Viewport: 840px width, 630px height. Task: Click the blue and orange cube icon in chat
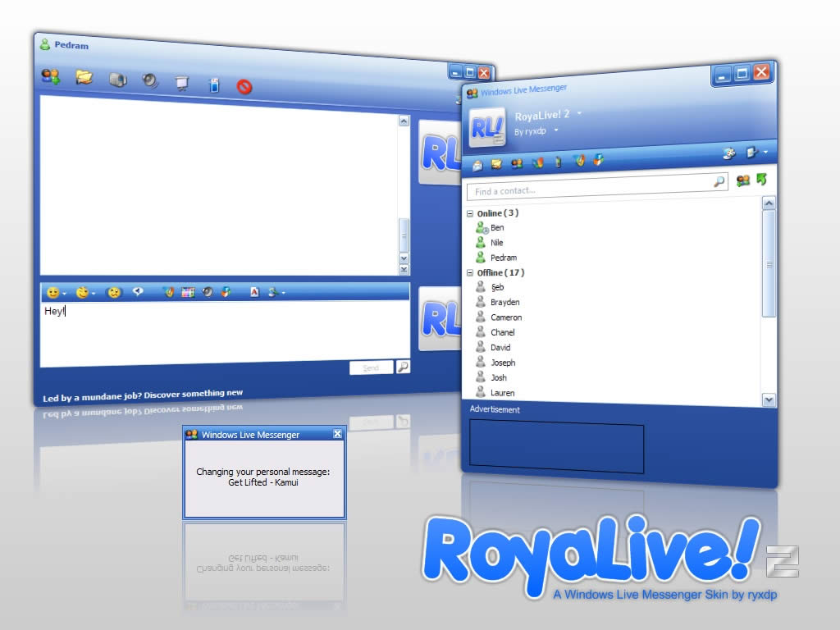point(226,291)
